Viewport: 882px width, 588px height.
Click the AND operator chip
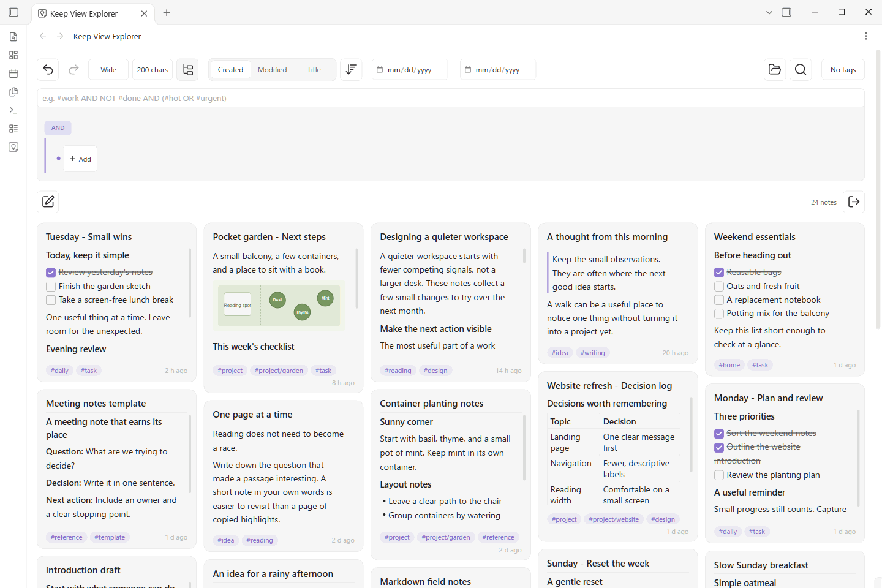click(58, 128)
